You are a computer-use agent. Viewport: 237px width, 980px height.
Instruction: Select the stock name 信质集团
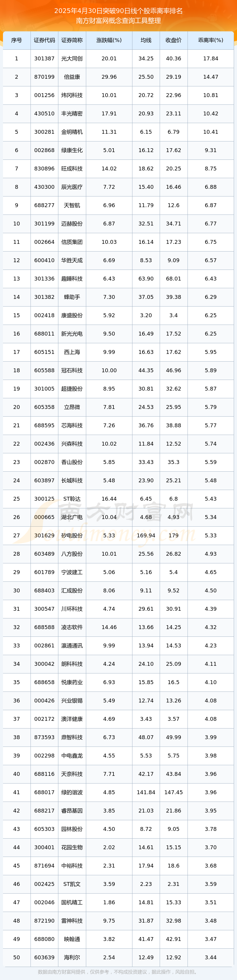point(72,242)
